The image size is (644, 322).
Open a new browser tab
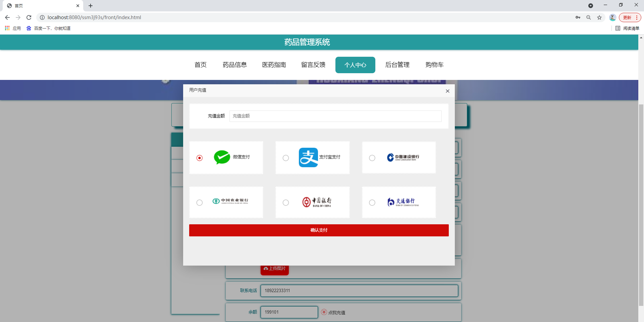point(91,6)
